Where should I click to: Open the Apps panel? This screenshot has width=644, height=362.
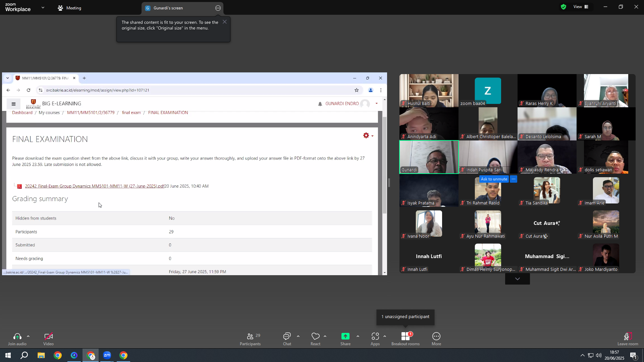click(375, 339)
